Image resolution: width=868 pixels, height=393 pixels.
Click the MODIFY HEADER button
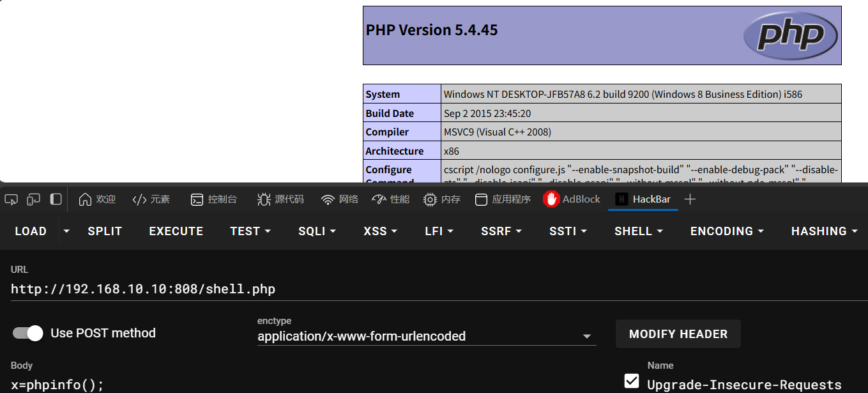pos(678,334)
